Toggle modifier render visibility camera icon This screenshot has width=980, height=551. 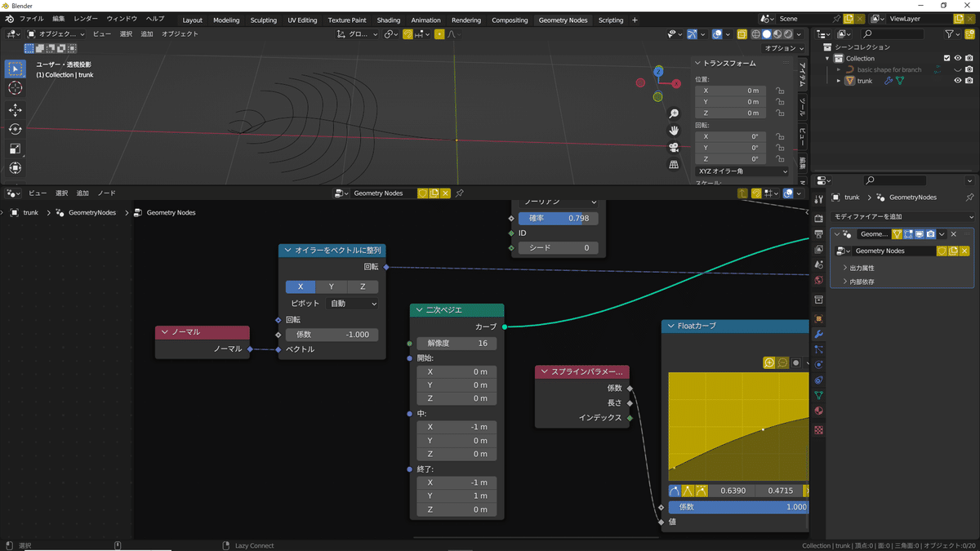point(930,234)
